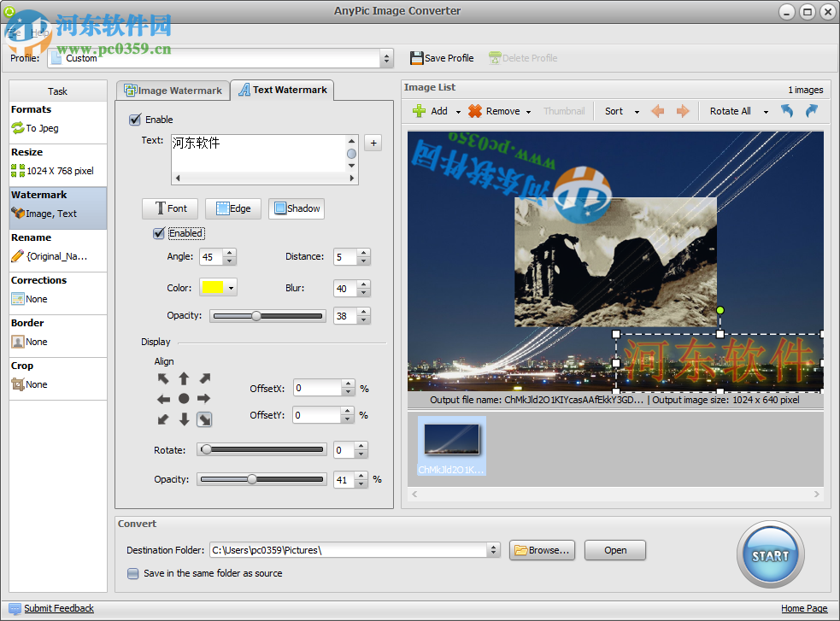Expand the Profile Custom dropdown
The image size is (840, 621).
(x=386, y=58)
